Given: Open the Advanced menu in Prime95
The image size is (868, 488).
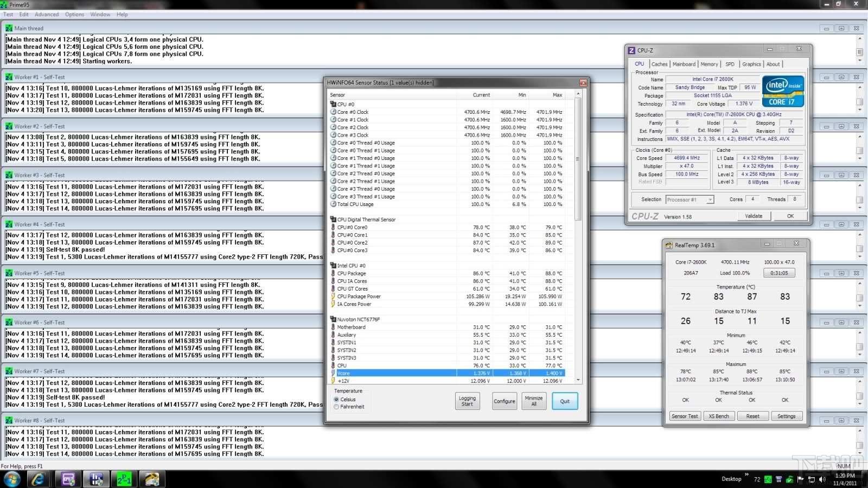Looking at the screenshot, I should [x=47, y=15].
